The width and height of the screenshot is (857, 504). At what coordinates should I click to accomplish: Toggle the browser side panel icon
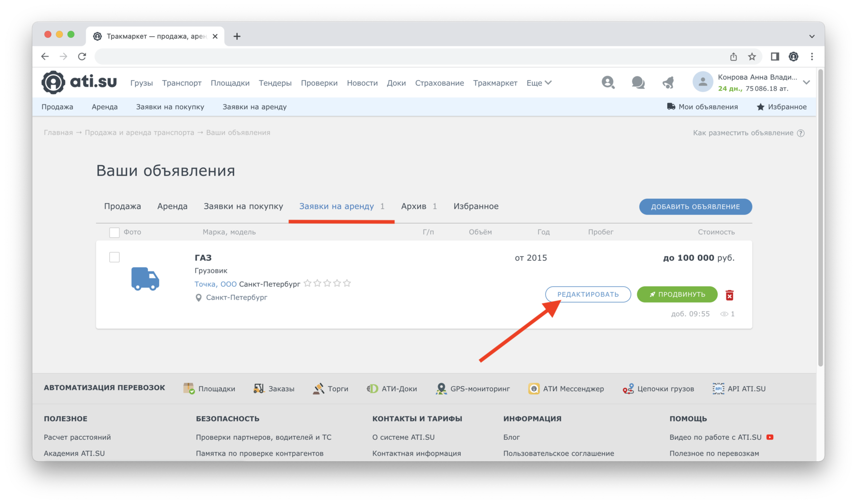[x=775, y=57]
